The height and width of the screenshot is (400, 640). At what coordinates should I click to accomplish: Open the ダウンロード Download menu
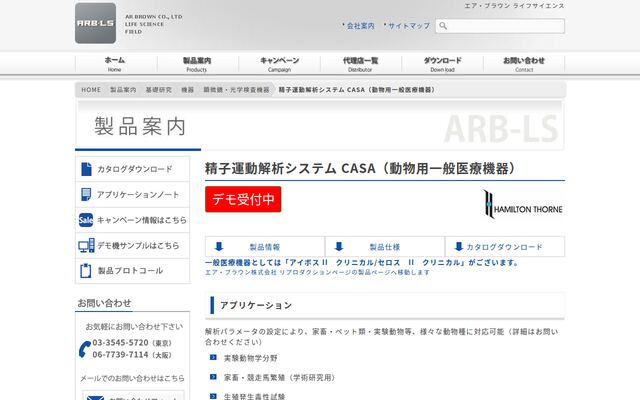(442, 64)
